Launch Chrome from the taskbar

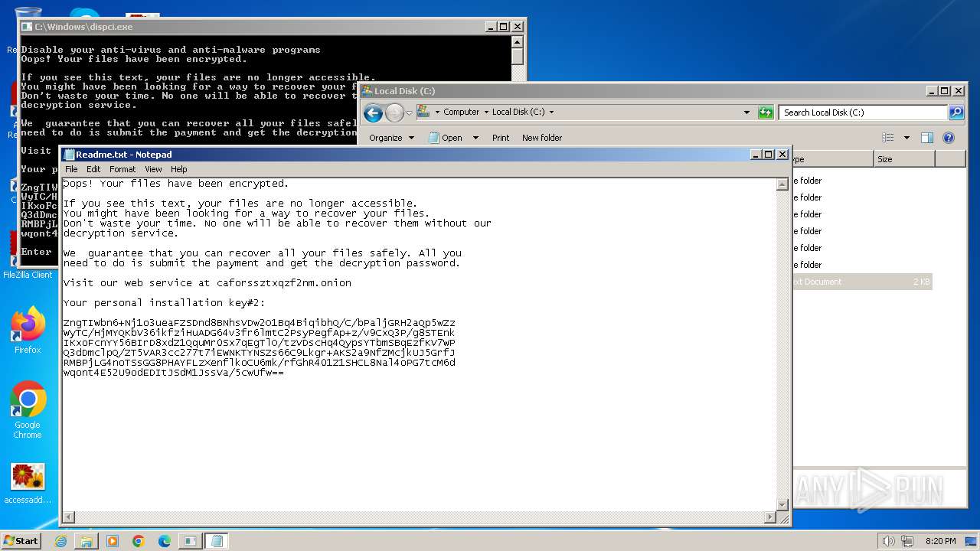[138, 541]
